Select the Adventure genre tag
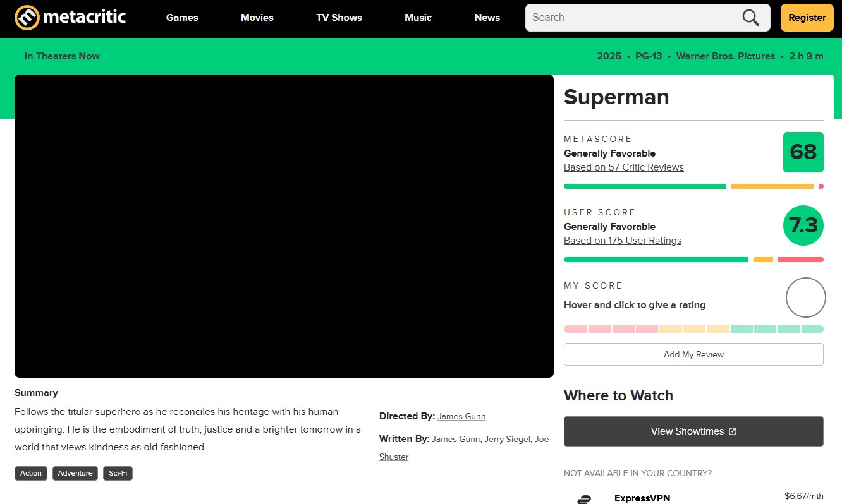This screenshot has height=504, width=842. (x=75, y=473)
